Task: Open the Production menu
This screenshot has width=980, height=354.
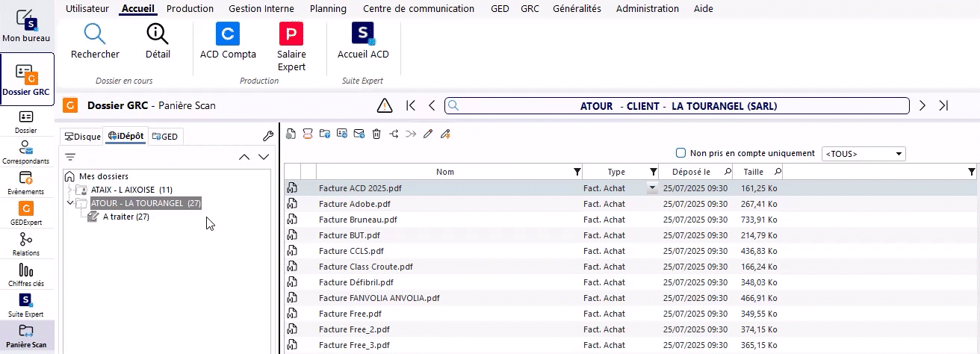Action: 190,9
